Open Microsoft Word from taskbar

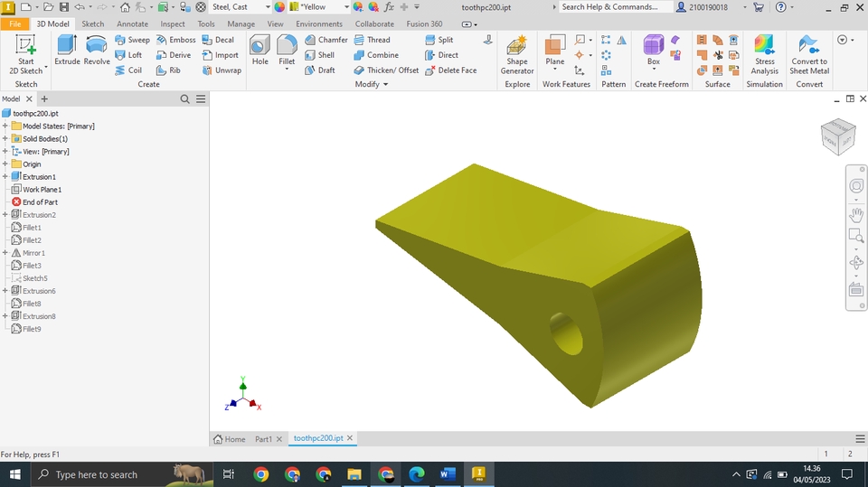[x=448, y=474]
